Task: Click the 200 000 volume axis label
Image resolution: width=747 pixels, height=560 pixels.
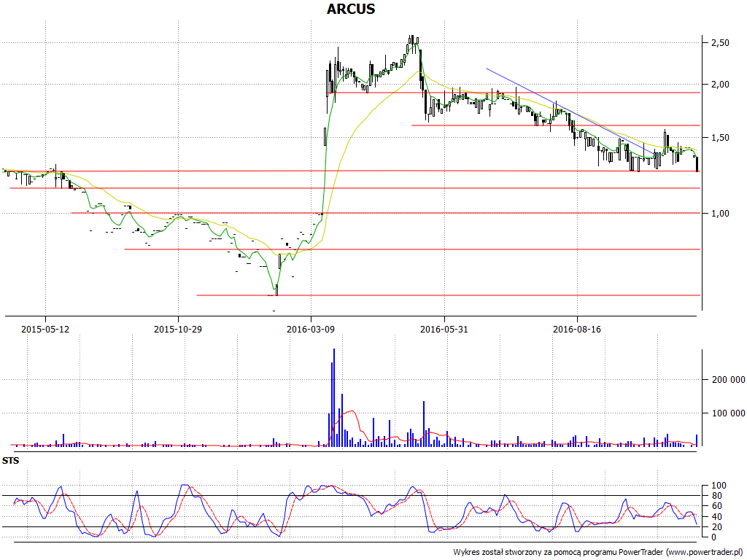Action: pos(728,379)
